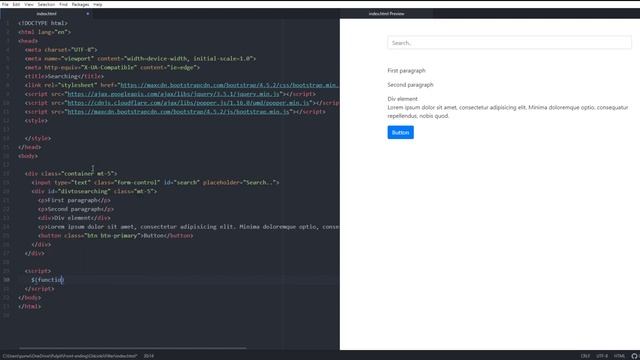Open the View menu
Viewport: 640px width, 360px height.
[29, 4]
